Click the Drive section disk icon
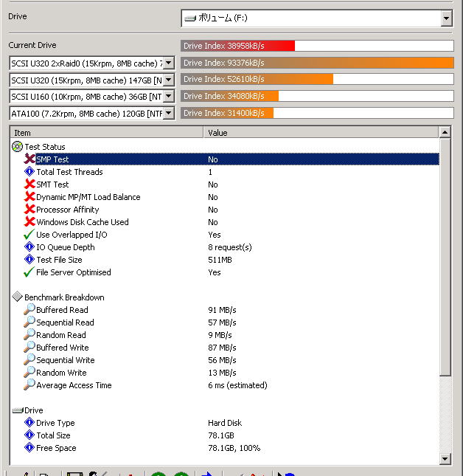This screenshot has width=463, height=476. 18,410
